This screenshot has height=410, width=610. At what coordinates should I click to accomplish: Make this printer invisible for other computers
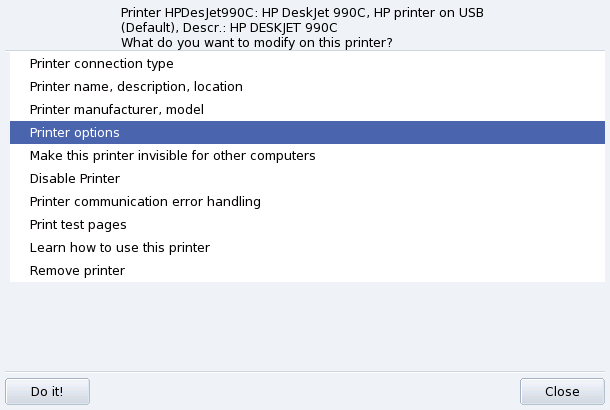(173, 156)
